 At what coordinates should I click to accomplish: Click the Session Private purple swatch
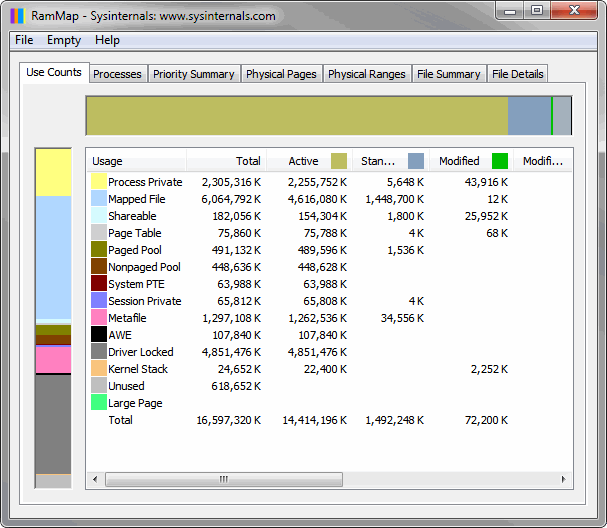pyautogui.click(x=99, y=300)
